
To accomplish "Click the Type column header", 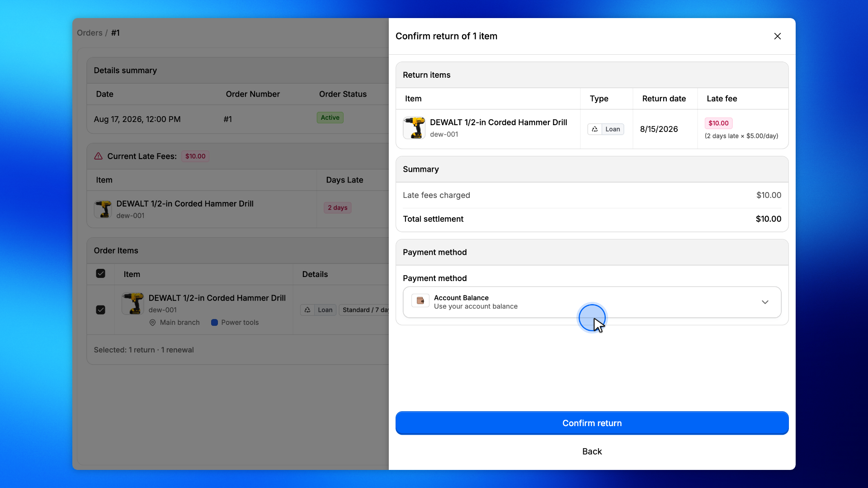I will (x=599, y=99).
